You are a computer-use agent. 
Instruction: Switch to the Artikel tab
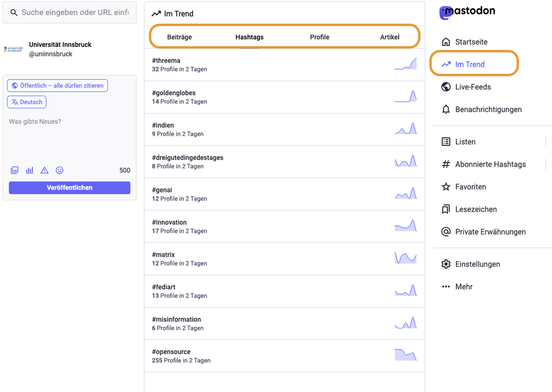(390, 37)
